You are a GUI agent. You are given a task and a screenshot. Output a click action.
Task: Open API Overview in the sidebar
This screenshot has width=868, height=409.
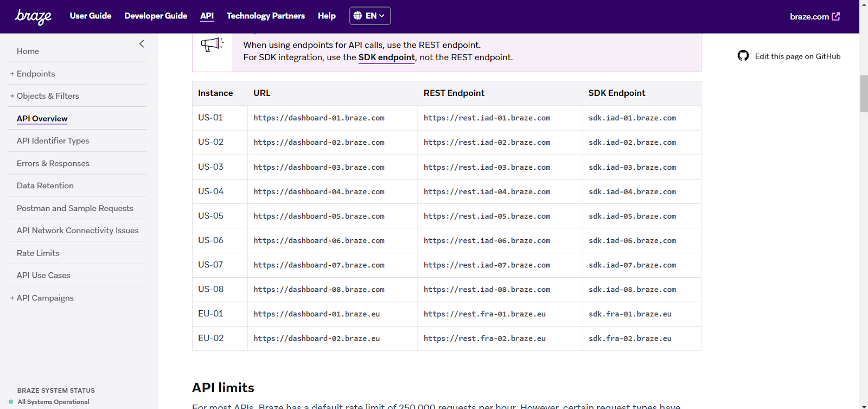(42, 119)
